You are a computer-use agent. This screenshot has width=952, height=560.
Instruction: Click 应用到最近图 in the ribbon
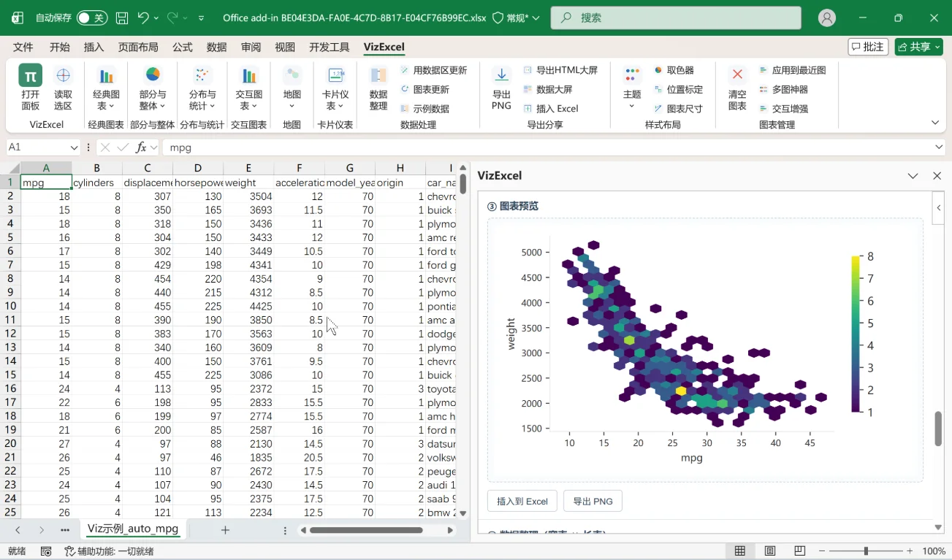click(792, 70)
